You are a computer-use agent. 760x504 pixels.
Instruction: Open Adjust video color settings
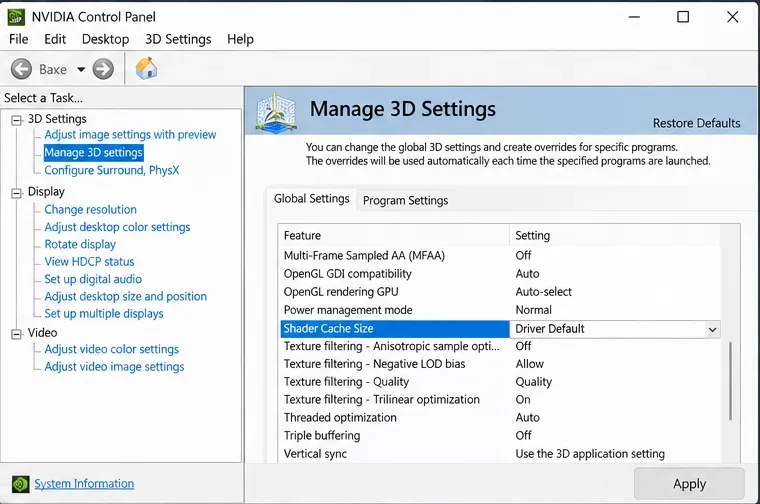[111, 349]
